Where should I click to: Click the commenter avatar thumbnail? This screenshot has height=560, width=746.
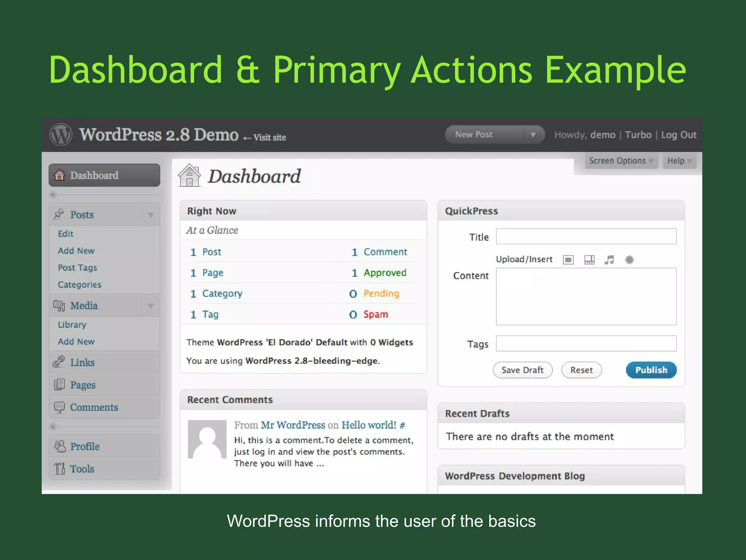[x=207, y=439]
